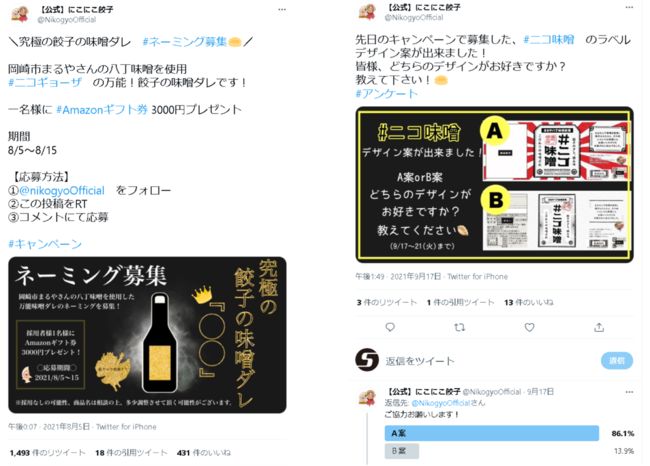
Task: Click the black S user avatar
Action: 367,359
